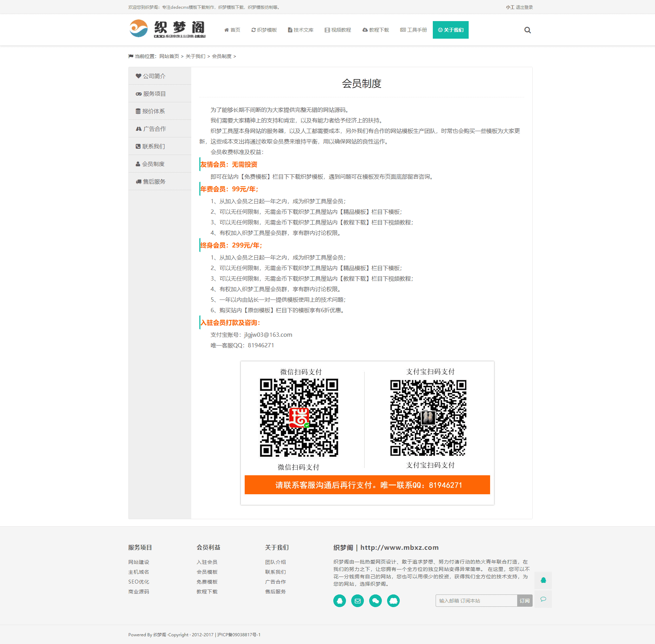Open footer link 网站建设
This screenshot has width=655, height=644.
pos(139,562)
